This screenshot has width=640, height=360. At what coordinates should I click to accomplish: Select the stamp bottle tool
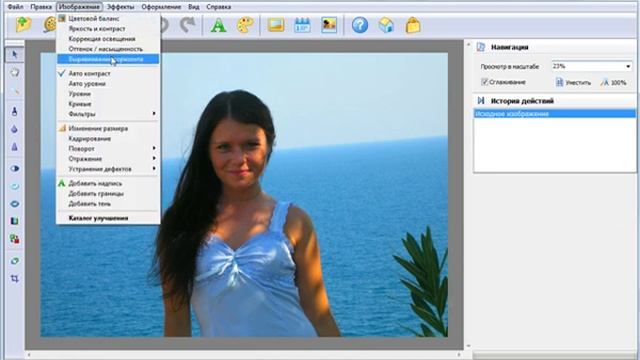point(15,111)
